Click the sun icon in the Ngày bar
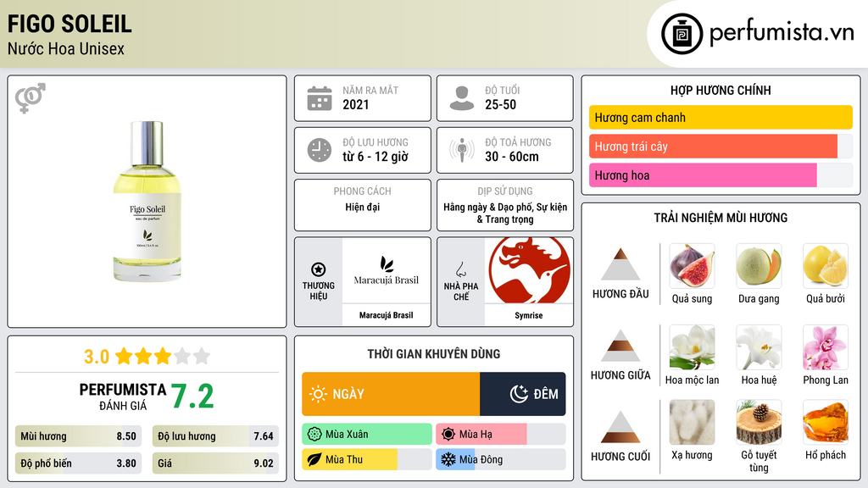Viewport: 868px width, 488px height. pos(319,394)
